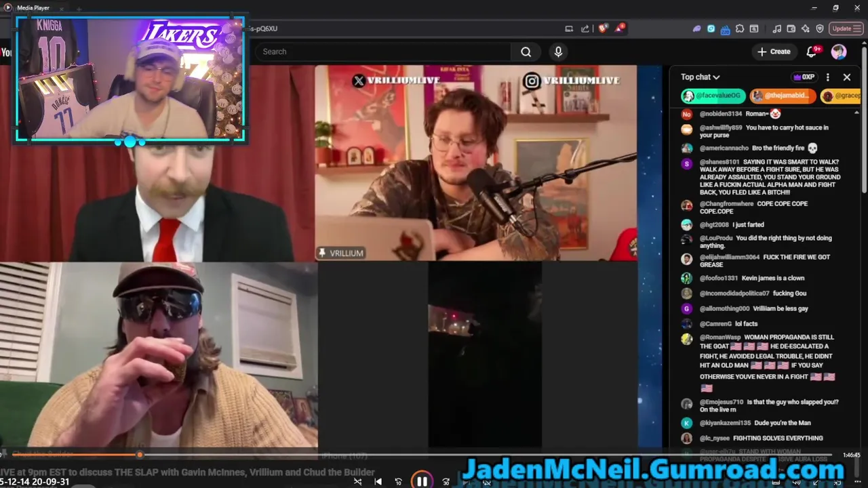Click the YouTube search magnifier button
Image resolution: width=868 pixels, height=488 pixels.
(526, 52)
